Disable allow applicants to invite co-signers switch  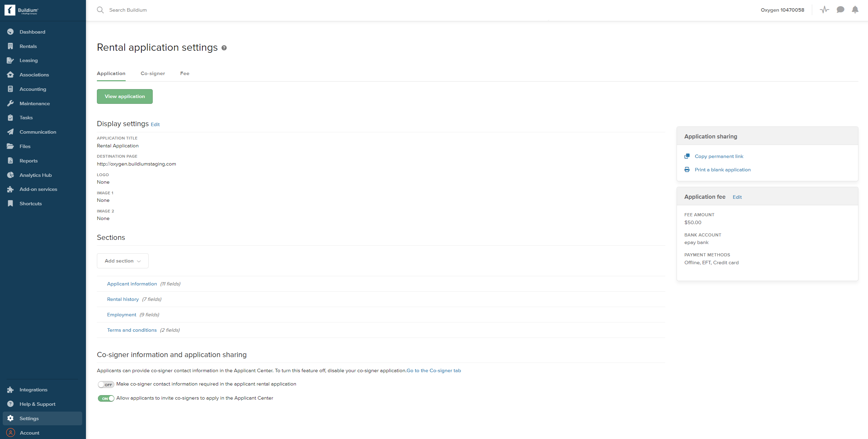pyautogui.click(x=106, y=399)
